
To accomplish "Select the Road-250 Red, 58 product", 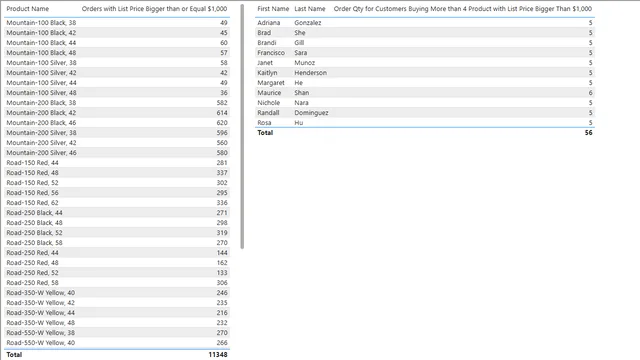I will [32, 282].
